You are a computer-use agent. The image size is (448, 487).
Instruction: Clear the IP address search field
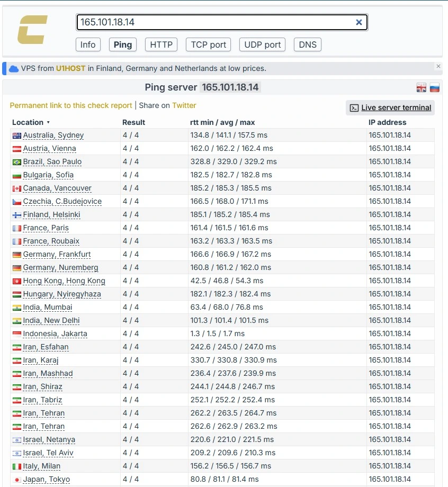359,22
